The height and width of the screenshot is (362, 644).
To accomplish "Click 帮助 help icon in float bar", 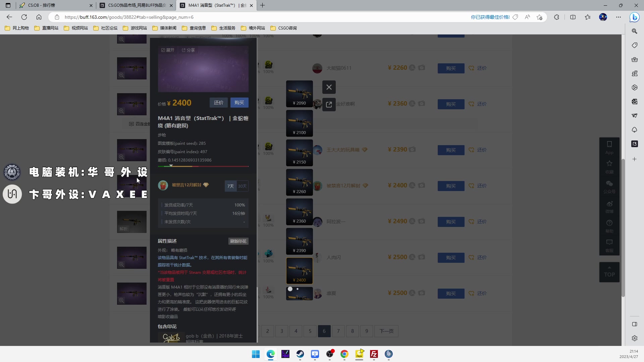I will (x=609, y=226).
